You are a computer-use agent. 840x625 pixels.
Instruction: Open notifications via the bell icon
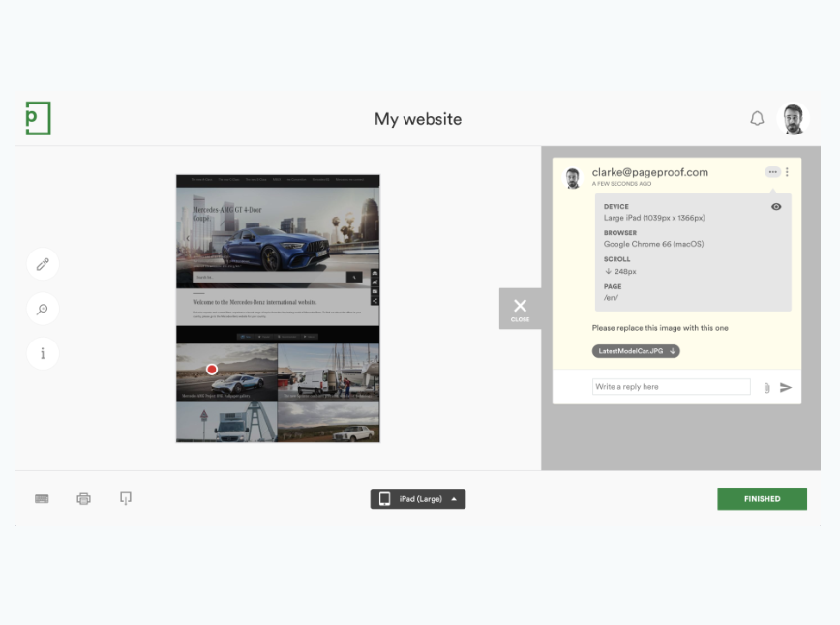click(x=758, y=117)
